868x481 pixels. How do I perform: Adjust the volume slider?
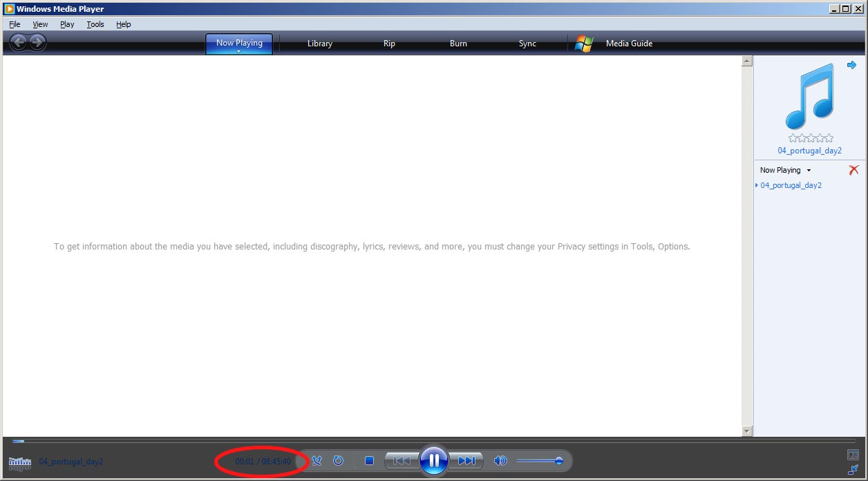coord(540,460)
